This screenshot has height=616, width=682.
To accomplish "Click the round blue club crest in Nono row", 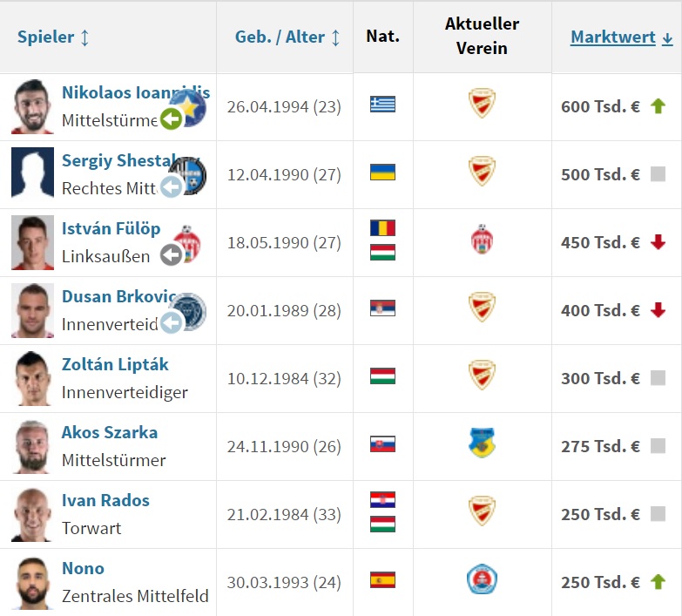I will (482, 579).
